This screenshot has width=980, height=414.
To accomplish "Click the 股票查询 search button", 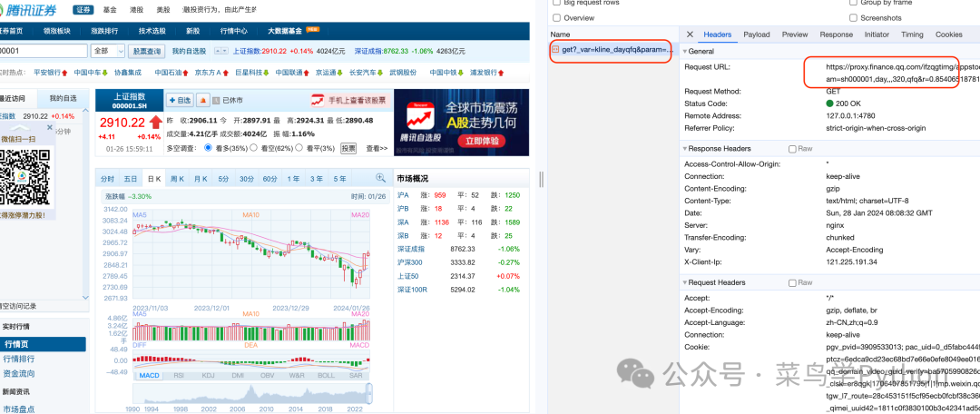I will coord(148,51).
